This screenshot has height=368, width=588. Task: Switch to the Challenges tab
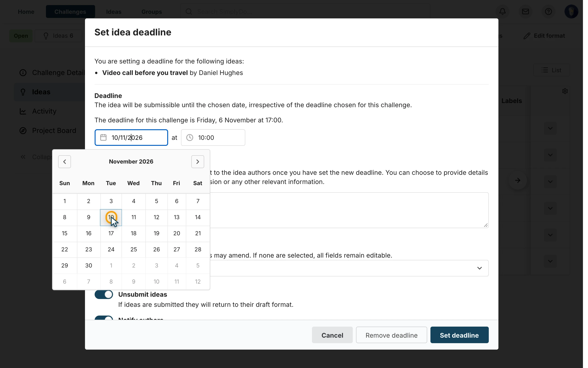click(70, 11)
